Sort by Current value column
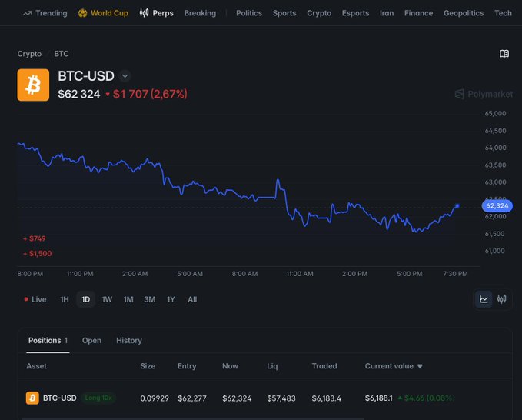The image size is (522, 420). [x=394, y=366]
